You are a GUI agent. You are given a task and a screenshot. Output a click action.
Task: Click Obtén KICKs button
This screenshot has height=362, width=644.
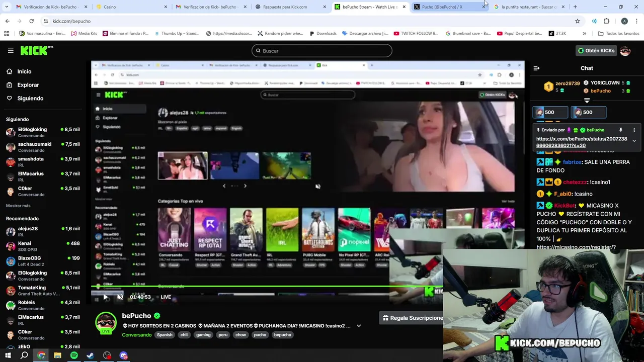[596, 51]
